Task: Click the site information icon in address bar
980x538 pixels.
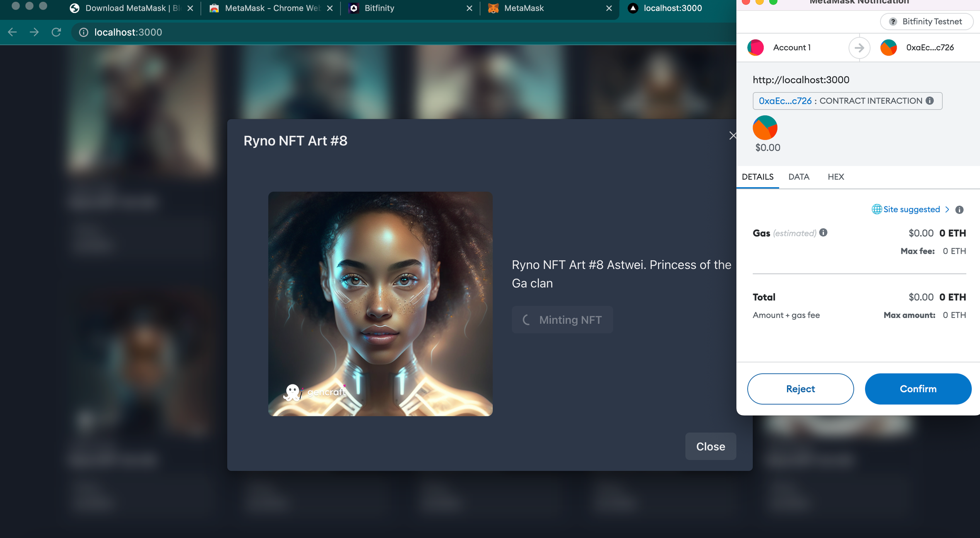Action: point(83,32)
